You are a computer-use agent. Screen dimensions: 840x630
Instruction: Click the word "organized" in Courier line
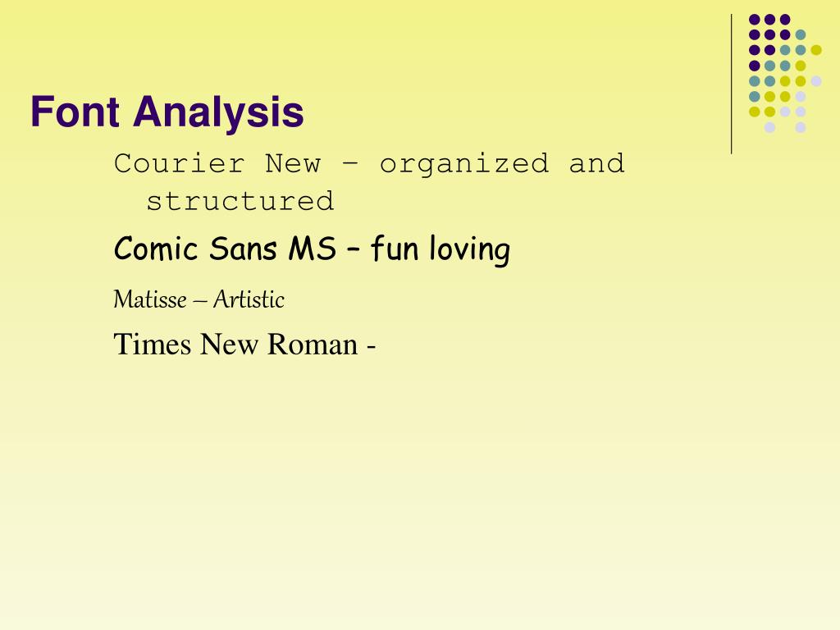[464, 165]
